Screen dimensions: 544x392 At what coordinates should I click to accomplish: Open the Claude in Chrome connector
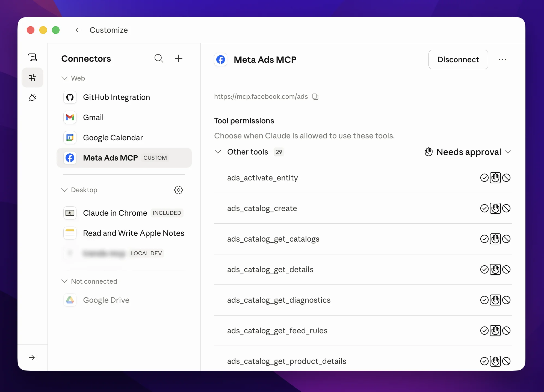pyautogui.click(x=124, y=213)
